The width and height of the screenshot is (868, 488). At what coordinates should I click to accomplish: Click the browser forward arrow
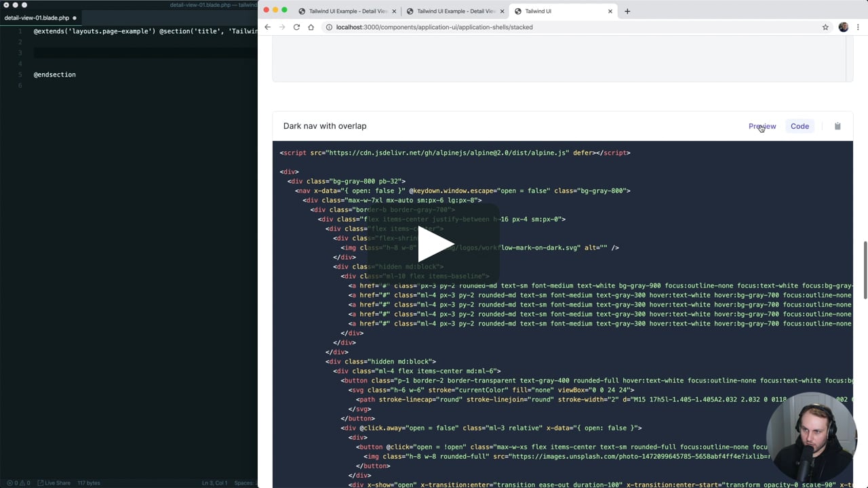click(x=282, y=27)
